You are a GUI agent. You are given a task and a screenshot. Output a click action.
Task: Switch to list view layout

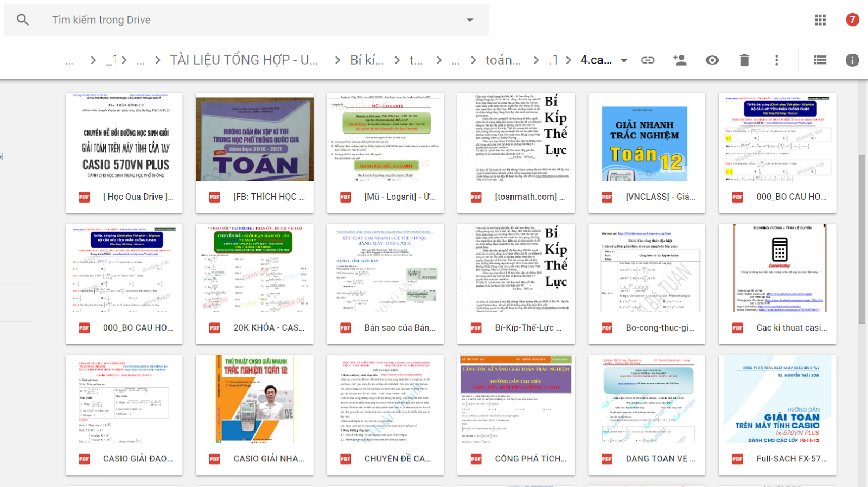820,60
